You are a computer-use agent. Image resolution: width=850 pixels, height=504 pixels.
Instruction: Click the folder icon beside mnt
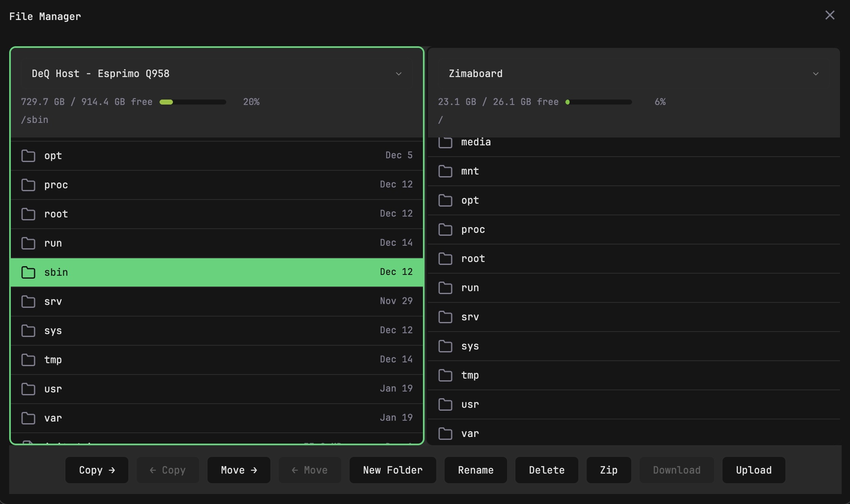[445, 171]
